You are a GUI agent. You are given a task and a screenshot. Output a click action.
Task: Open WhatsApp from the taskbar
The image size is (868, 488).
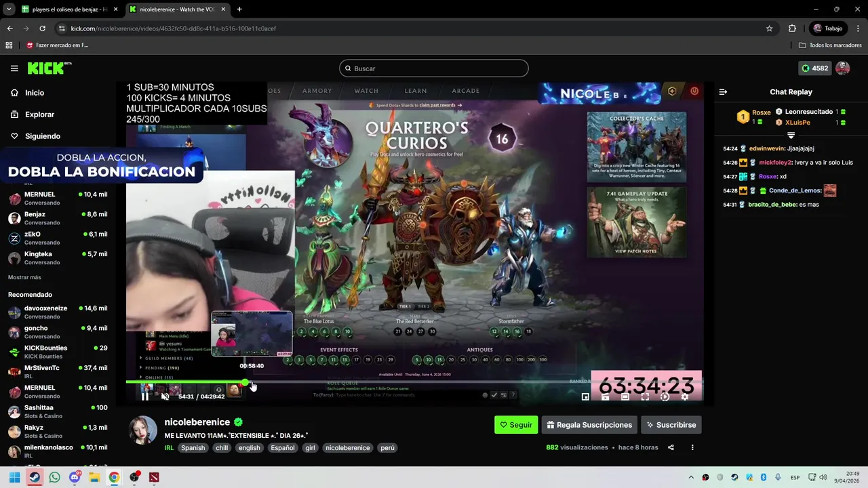click(54, 477)
